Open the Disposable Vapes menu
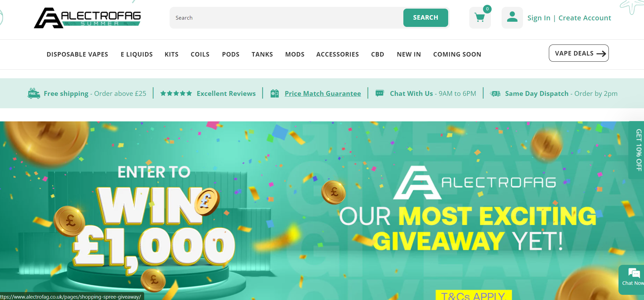 point(77,54)
